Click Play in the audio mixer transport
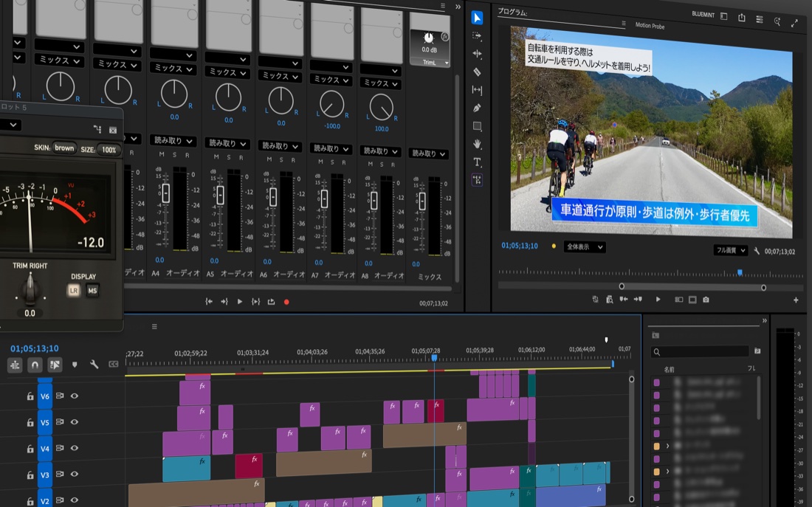 239,301
